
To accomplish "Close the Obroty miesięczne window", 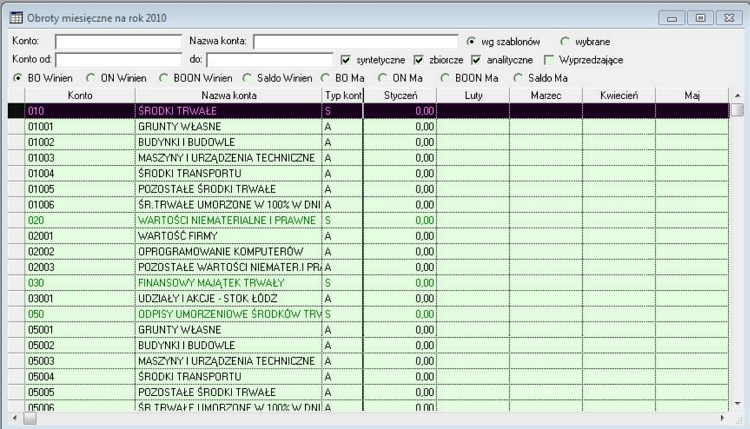I will point(729,18).
